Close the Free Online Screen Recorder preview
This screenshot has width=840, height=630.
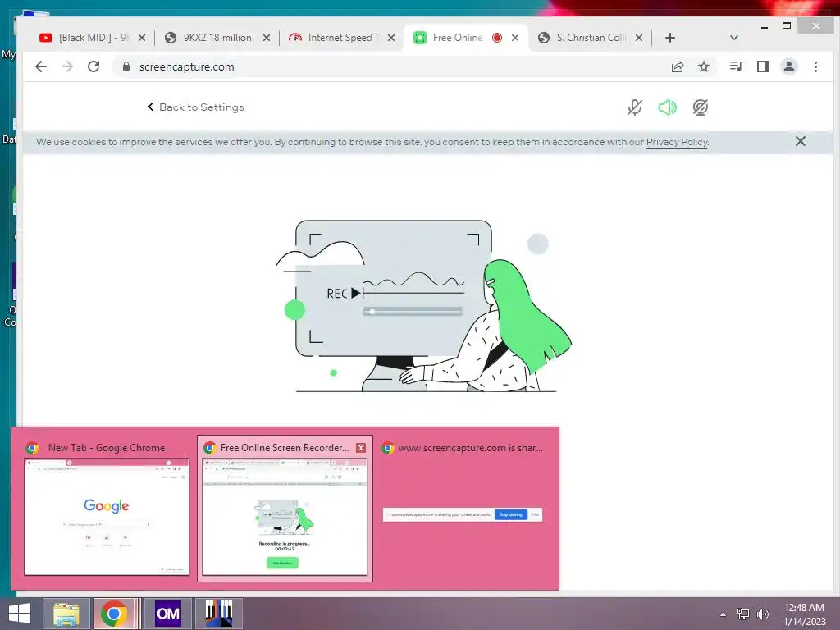tap(361, 448)
